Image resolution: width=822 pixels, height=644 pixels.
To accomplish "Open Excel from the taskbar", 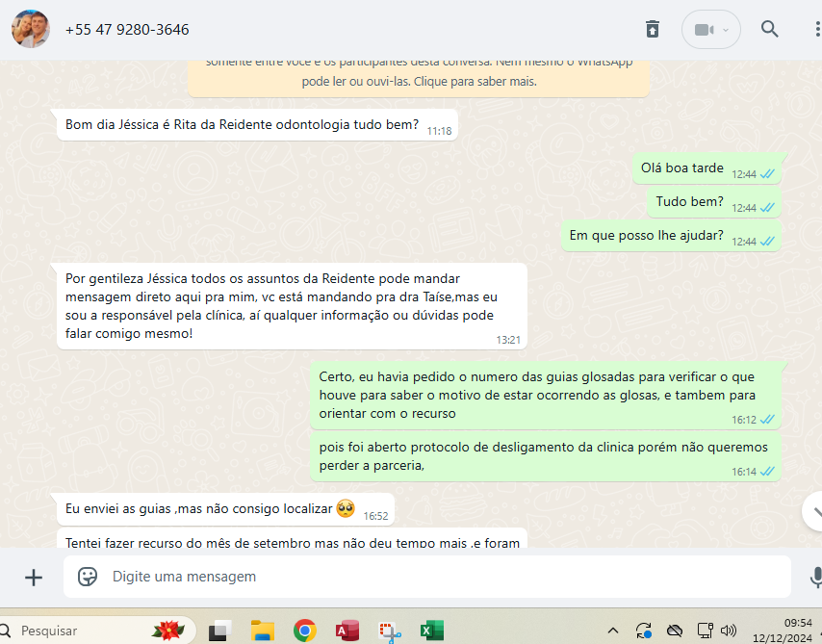I will click(x=431, y=631).
